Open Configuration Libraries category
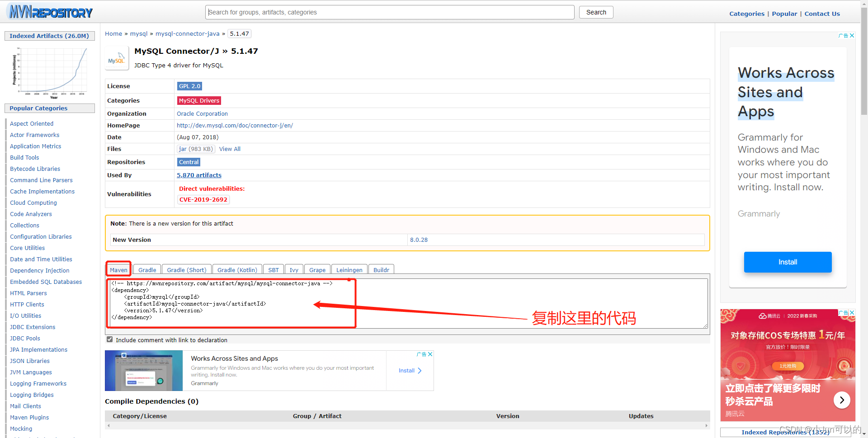The width and height of the screenshot is (868, 438). pos(41,237)
